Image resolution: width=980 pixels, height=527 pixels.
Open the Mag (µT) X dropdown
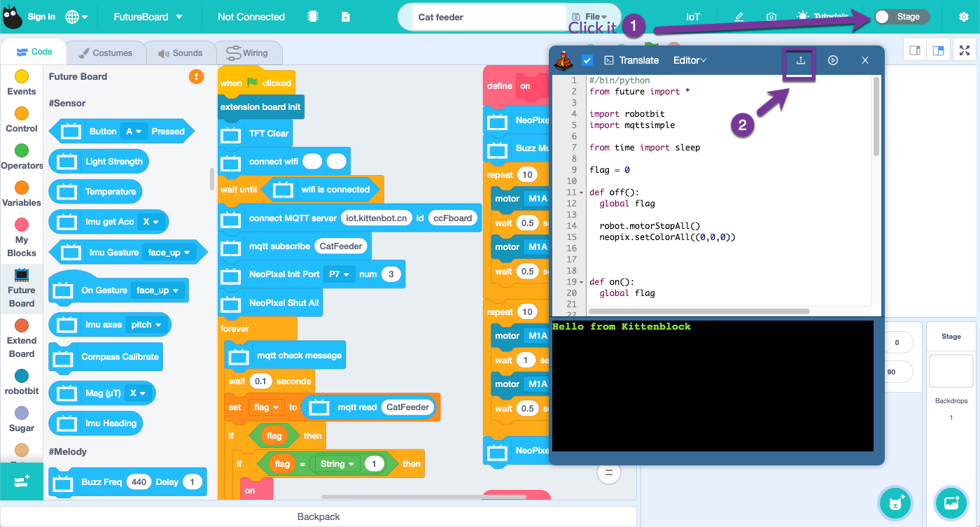click(x=138, y=393)
